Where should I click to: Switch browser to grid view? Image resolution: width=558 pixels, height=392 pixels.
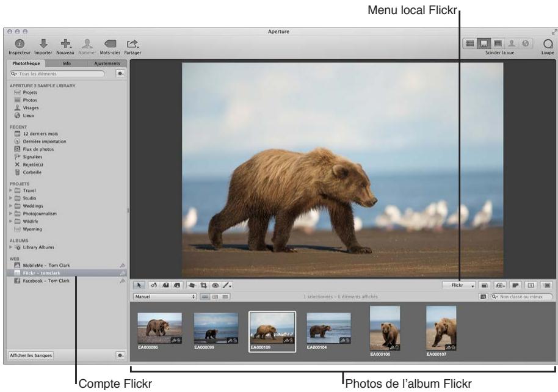click(215, 297)
